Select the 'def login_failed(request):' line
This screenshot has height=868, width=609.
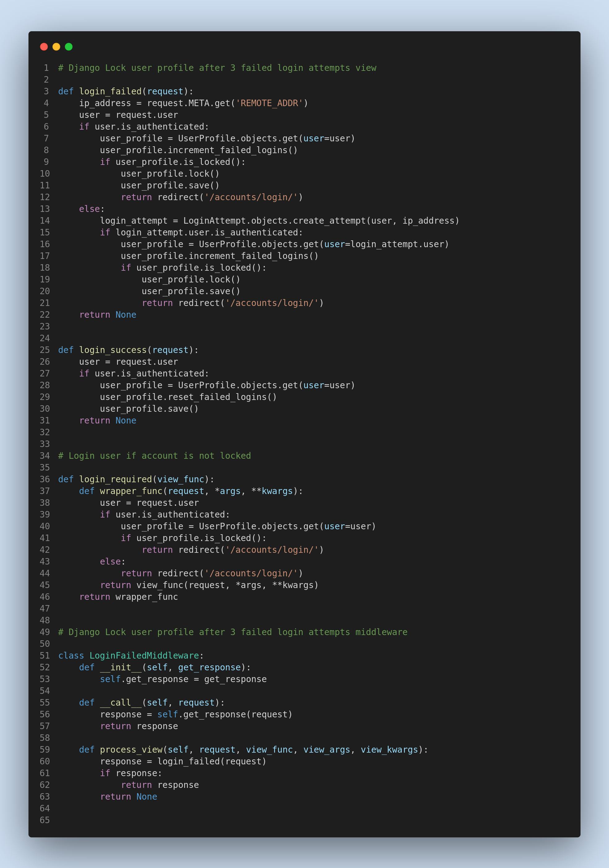coord(126,92)
